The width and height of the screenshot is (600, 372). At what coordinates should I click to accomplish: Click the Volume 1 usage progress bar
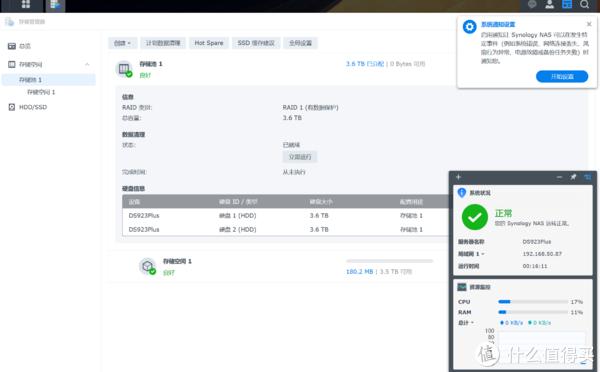389,261
